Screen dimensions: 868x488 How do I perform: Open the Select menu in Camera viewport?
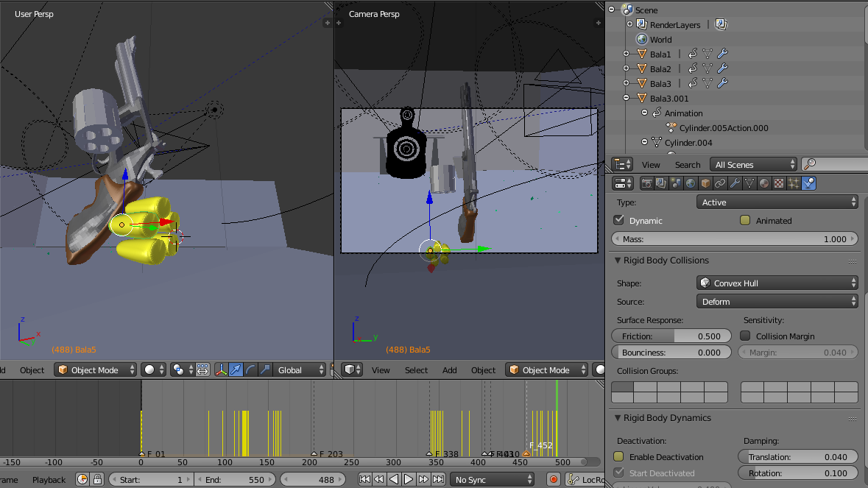tap(416, 369)
